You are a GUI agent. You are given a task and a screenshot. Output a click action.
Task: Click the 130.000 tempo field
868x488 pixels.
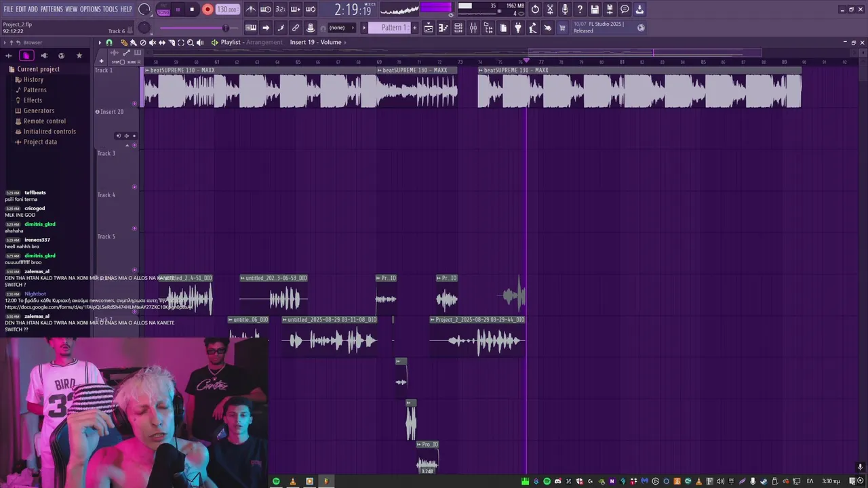(x=226, y=9)
